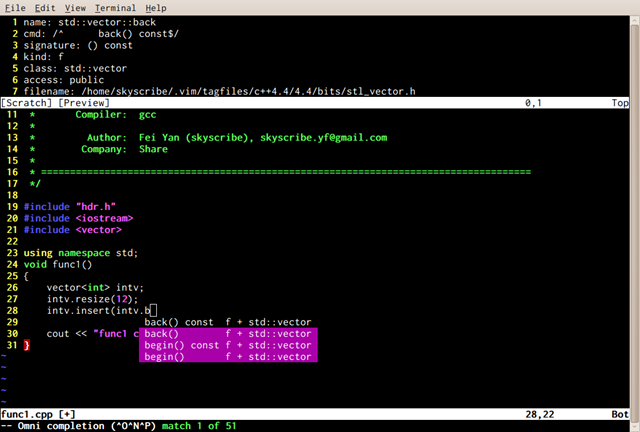Click 'kind: f' preview line
The image size is (640, 432).
pyautogui.click(x=43, y=57)
